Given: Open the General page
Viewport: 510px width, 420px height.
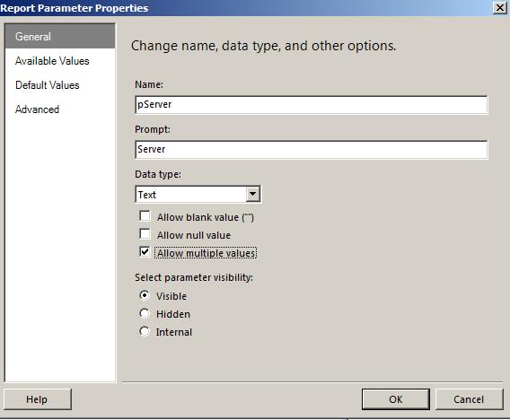Looking at the screenshot, I should pyautogui.click(x=60, y=36).
